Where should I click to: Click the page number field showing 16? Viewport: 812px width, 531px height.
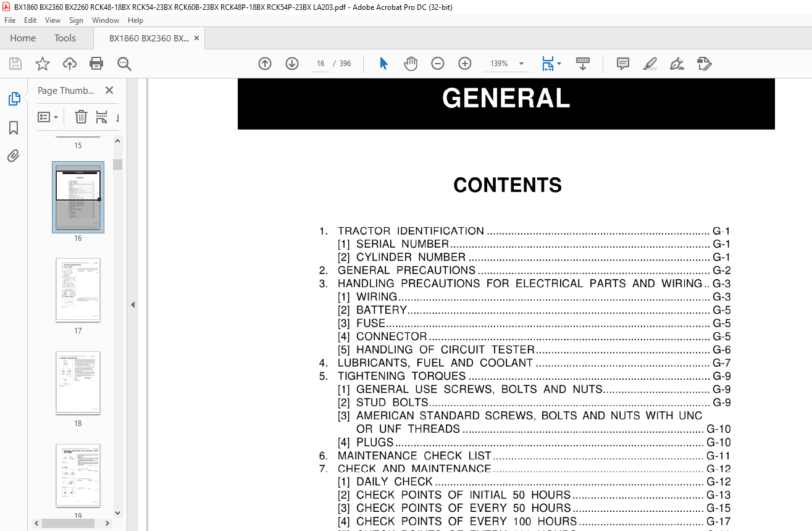click(x=320, y=64)
